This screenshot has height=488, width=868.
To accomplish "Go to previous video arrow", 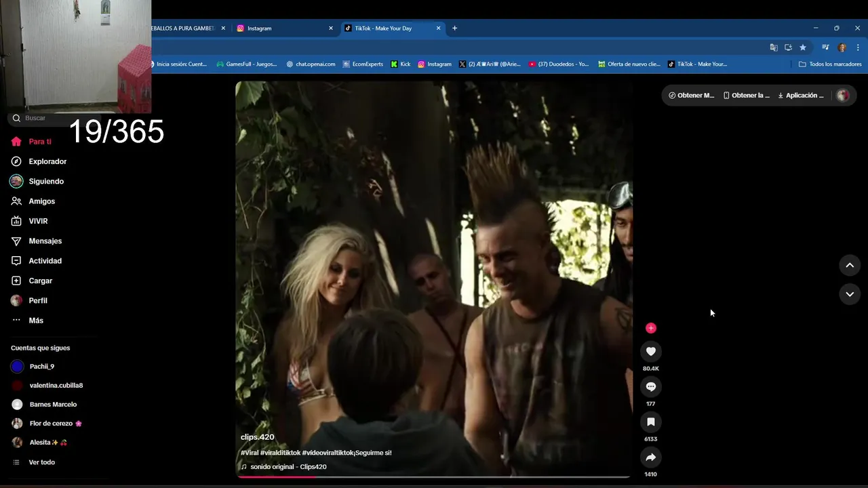I will [850, 265].
